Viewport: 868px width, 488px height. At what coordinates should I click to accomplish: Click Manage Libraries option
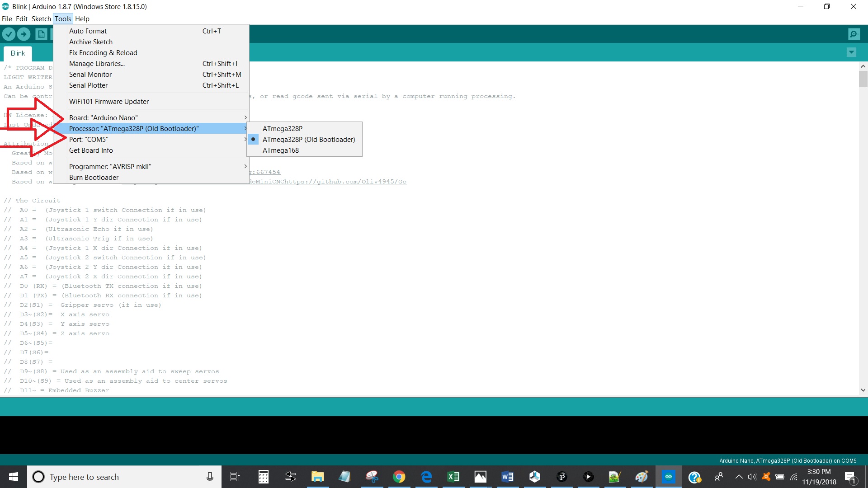(97, 63)
